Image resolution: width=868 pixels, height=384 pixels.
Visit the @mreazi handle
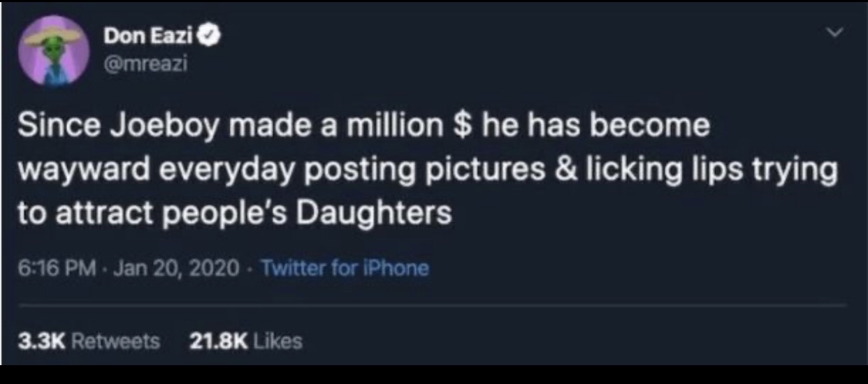[146, 66]
